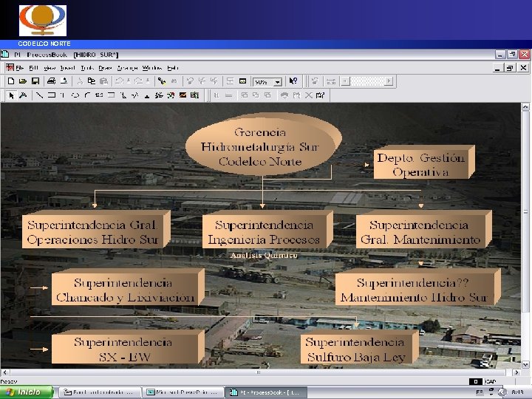The image size is (532, 399).
Task: Open Superintendencia SX - EW box
Action: click(x=128, y=347)
